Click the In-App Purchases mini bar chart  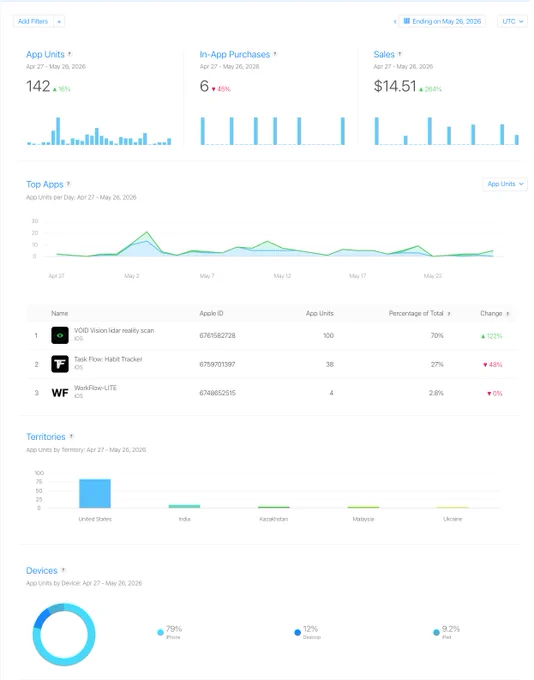[273, 131]
